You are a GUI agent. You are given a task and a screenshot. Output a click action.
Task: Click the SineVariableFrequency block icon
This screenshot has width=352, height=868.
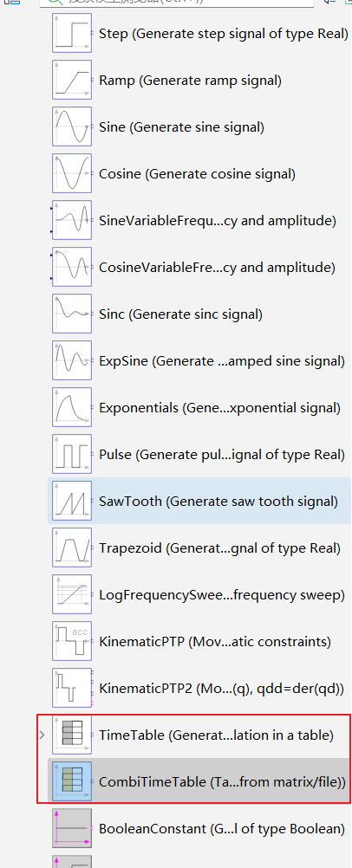[x=72, y=220]
